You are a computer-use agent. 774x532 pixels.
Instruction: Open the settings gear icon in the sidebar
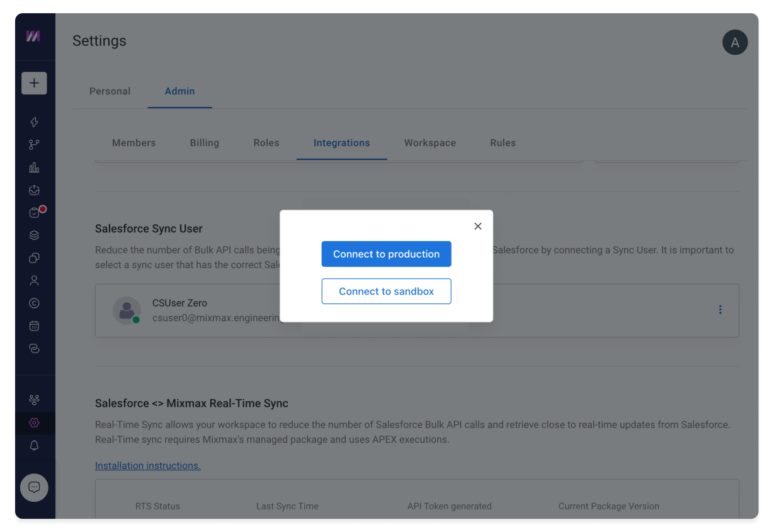pos(34,422)
